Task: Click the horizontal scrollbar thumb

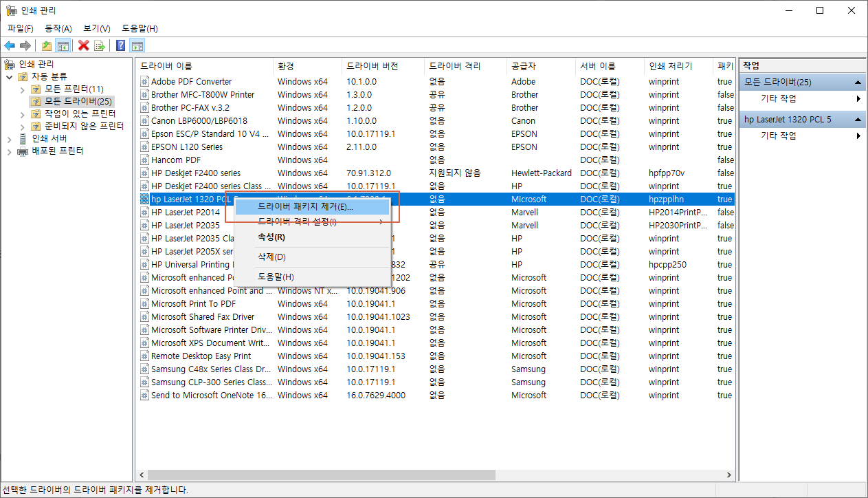Action: pos(322,475)
